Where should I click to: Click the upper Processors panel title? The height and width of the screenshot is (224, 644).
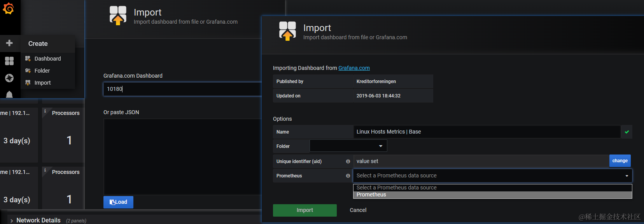click(66, 113)
